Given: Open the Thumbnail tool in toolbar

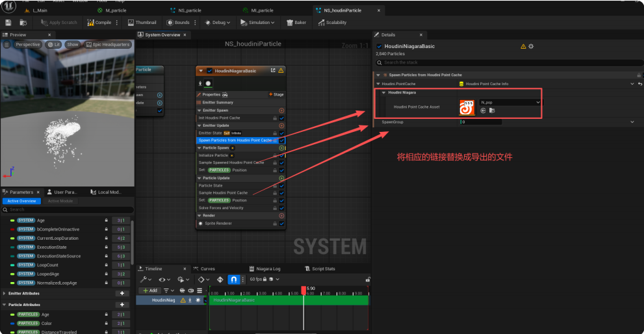Looking at the screenshot, I should (142, 23).
